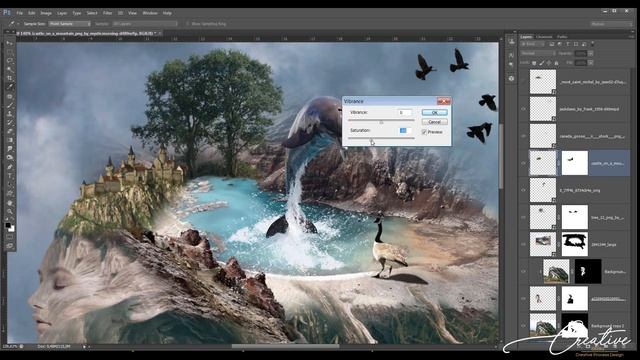Select the Pen tool
640x360 pixels.
(x=9, y=167)
